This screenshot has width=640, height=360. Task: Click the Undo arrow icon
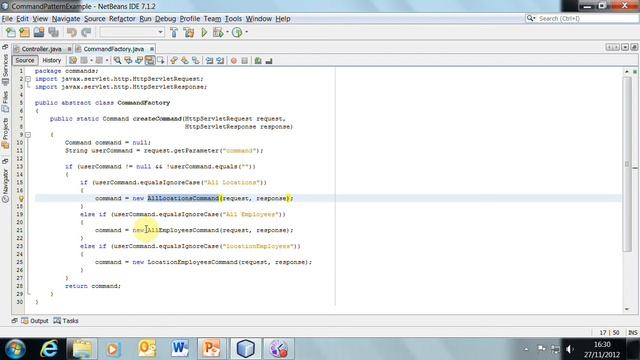point(71,32)
